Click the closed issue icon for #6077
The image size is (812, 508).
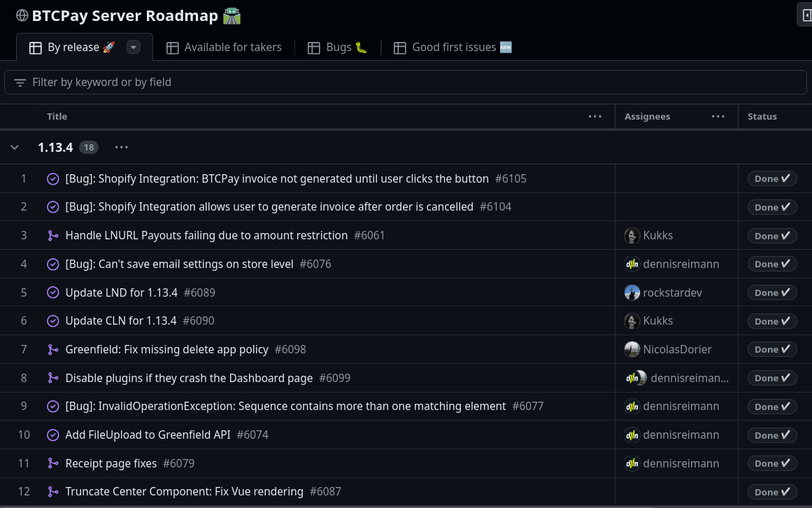pos(53,407)
